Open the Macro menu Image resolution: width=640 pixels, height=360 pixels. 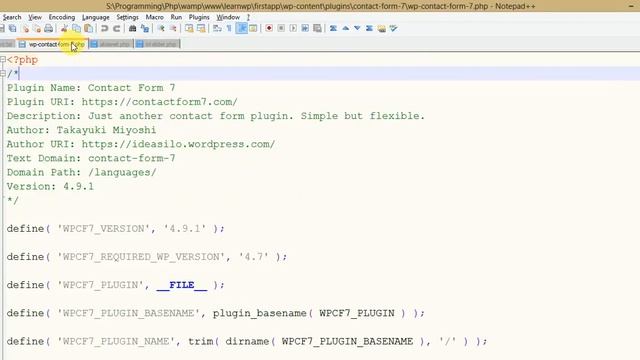pos(154,17)
